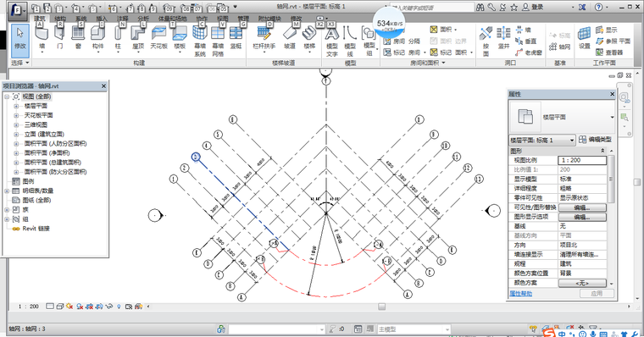
Task: Select the 屋顶 (Roof) tool
Action: tap(138, 38)
